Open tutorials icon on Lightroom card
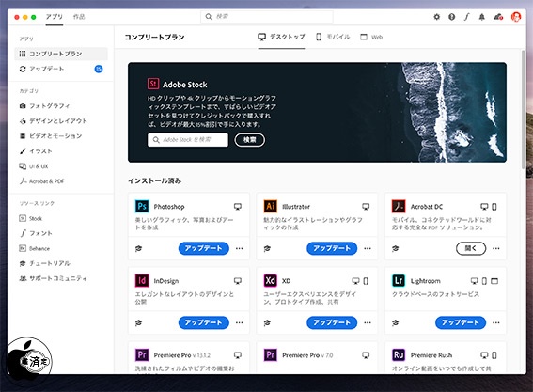This screenshot has width=533, height=392. (395, 322)
